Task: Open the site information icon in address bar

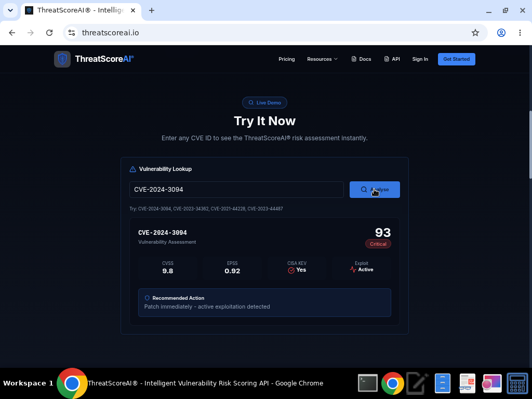Action: 72,33
